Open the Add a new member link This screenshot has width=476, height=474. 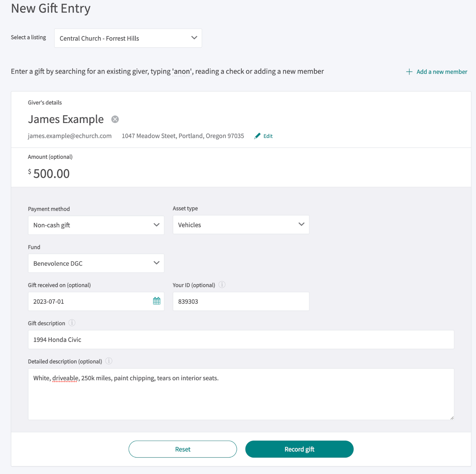[x=441, y=72]
